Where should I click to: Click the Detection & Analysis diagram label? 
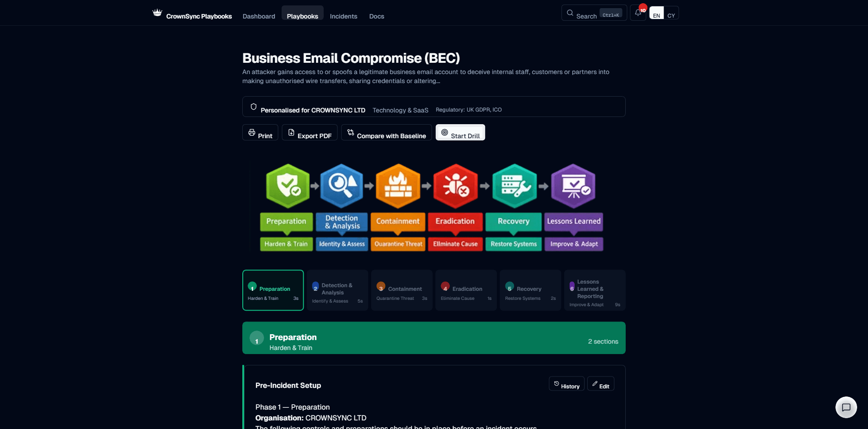click(342, 222)
